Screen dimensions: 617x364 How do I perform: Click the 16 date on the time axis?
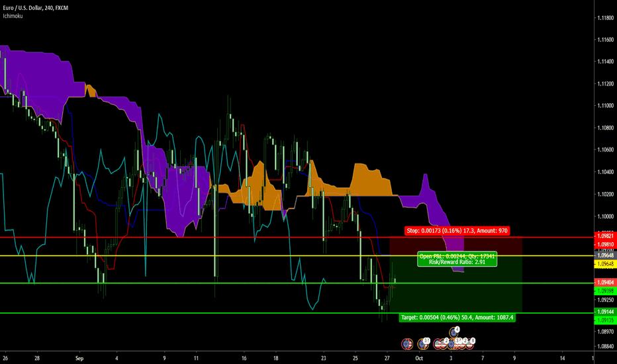(x=244, y=358)
